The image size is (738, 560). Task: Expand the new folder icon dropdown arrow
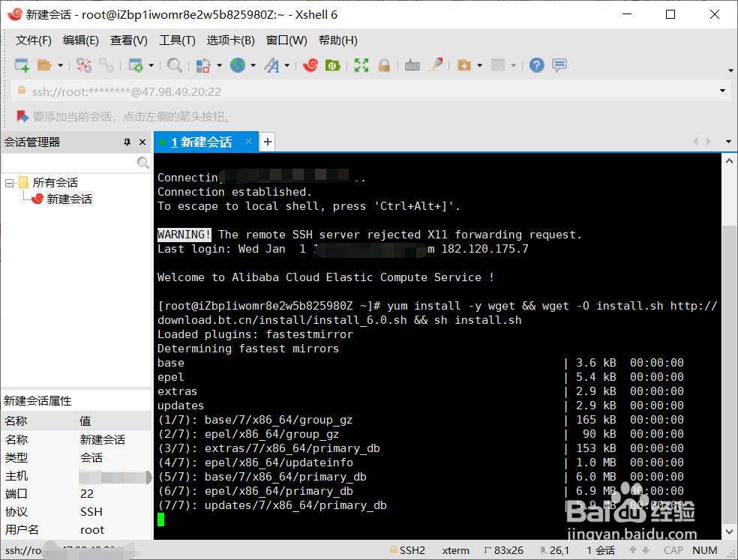tap(479, 65)
